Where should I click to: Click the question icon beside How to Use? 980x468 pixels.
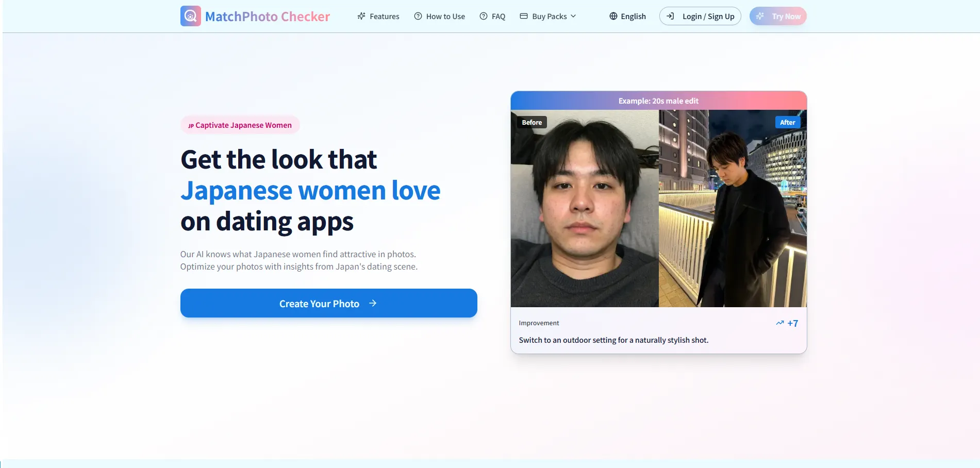click(x=418, y=16)
